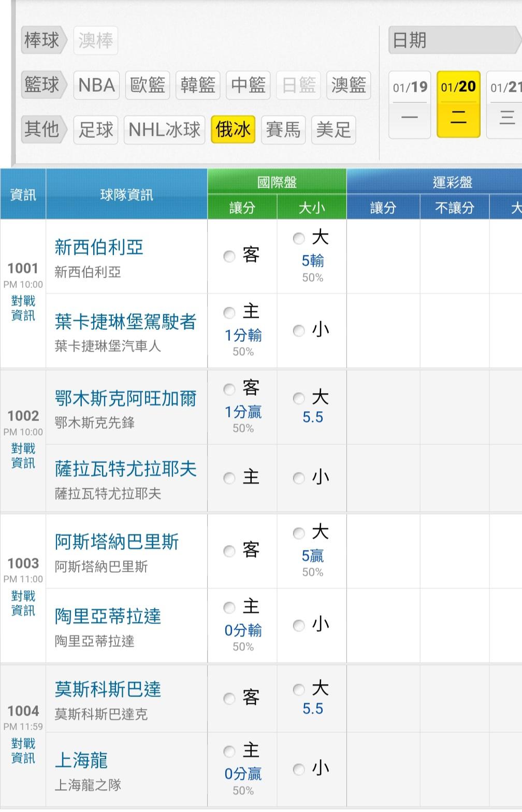Select the 歐籃 basketball filter
Image resolution: width=522 pixels, height=812 pixels.
[x=148, y=85]
